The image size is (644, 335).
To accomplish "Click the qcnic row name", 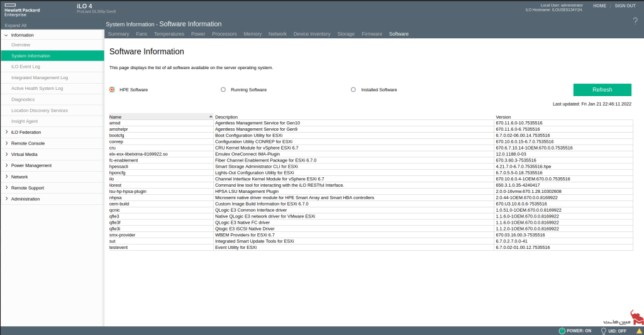I will (114, 210).
